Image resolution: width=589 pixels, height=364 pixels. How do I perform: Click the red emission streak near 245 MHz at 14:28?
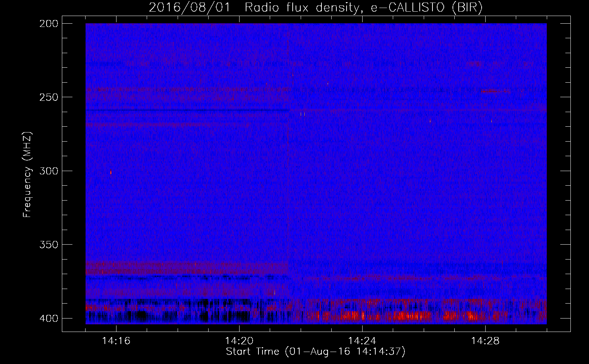[x=495, y=91]
